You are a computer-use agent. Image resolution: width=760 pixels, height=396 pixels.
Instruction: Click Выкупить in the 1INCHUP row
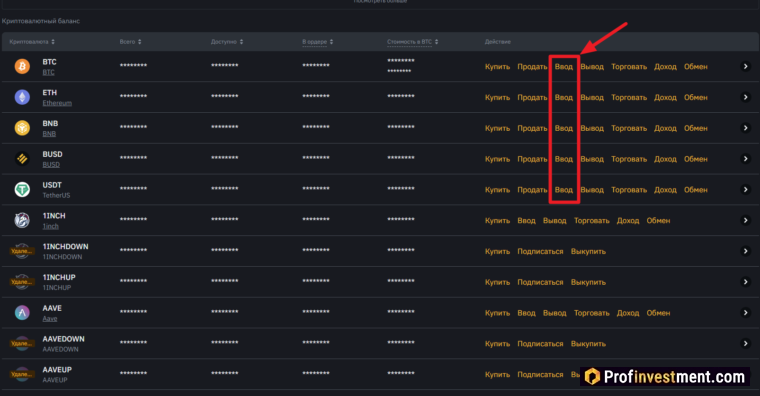click(588, 282)
